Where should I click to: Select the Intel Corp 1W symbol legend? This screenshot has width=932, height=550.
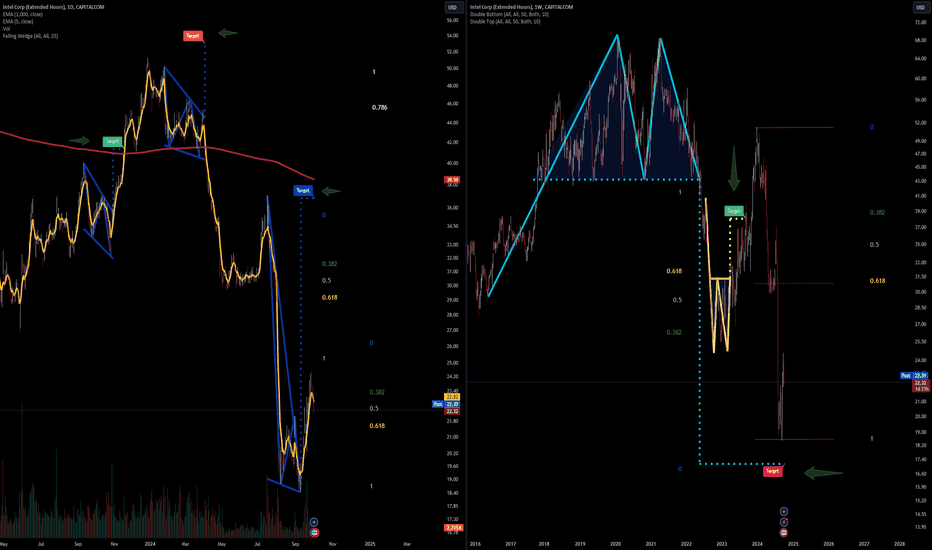[521, 7]
